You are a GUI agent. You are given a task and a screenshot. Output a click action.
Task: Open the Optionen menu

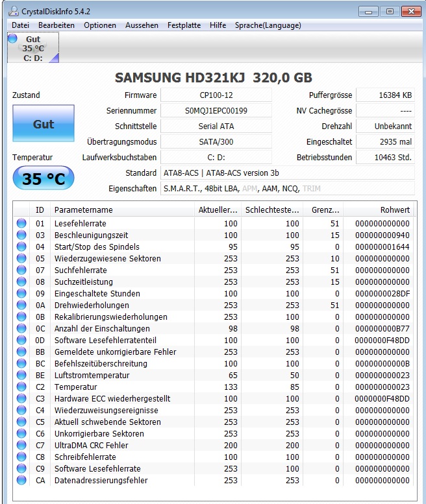pyautogui.click(x=100, y=25)
